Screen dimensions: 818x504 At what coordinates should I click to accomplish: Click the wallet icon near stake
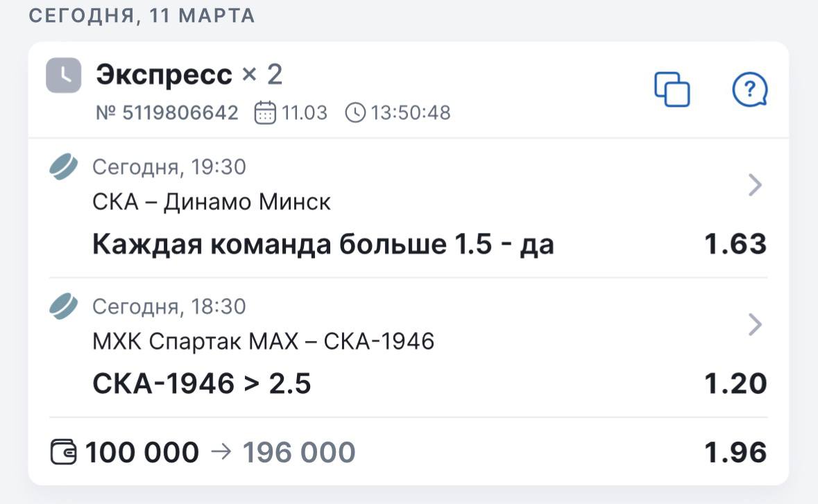point(65,453)
